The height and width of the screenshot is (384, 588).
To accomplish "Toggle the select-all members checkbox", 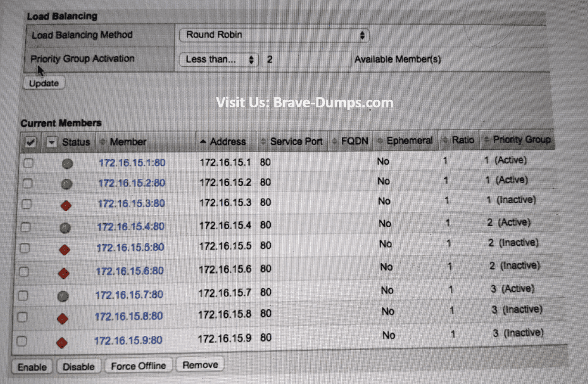I will pos(29,142).
